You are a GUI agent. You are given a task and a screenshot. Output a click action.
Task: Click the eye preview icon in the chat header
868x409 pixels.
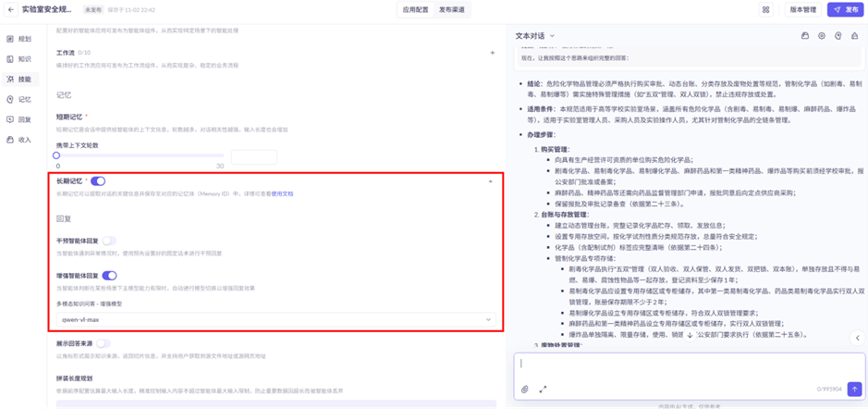[822, 35]
